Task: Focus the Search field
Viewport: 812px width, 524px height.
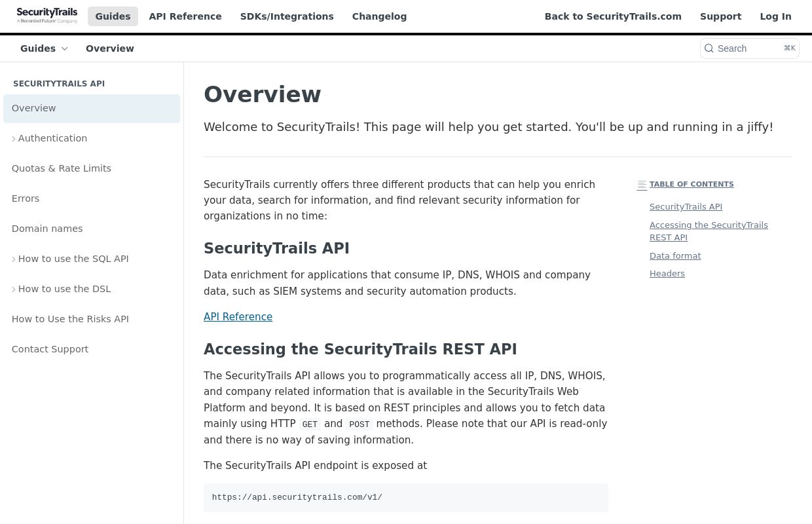Action: pyautogui.click(x=750, y=48)
